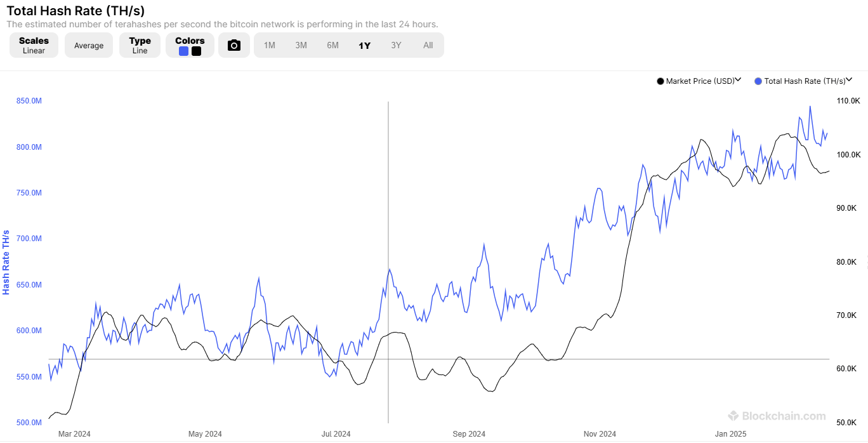
Task: Switch to the All time range tab
Action: coord(428,45)
